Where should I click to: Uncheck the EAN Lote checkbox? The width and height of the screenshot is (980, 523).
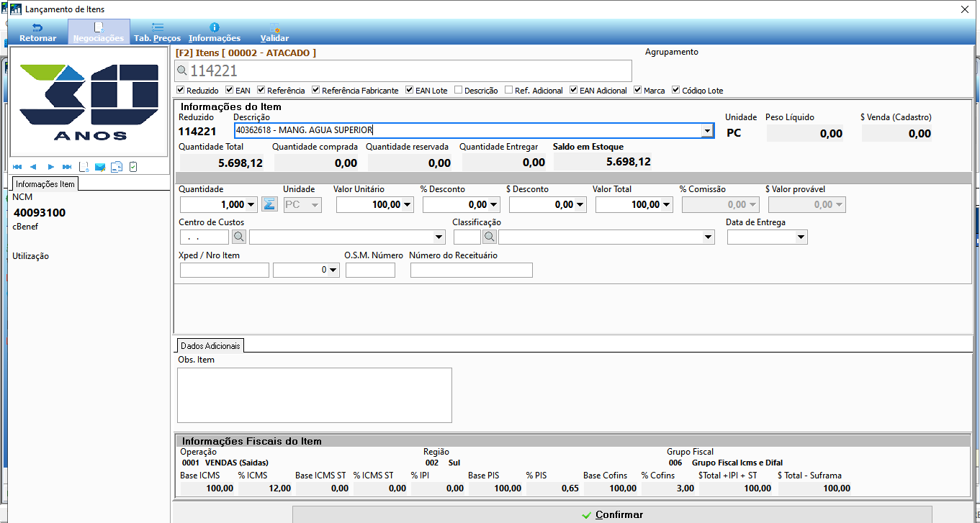point(410,91)
